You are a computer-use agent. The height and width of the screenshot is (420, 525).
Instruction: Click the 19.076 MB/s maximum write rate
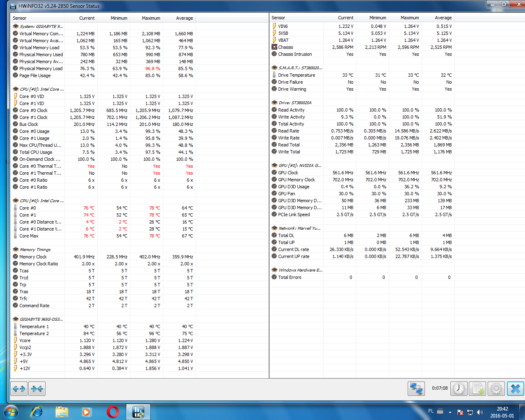(407, 138)
